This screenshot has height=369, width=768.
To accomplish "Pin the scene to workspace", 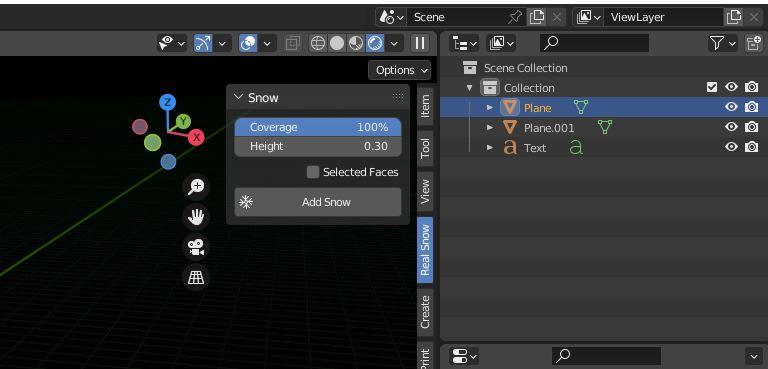I will [x=514, y=17].
